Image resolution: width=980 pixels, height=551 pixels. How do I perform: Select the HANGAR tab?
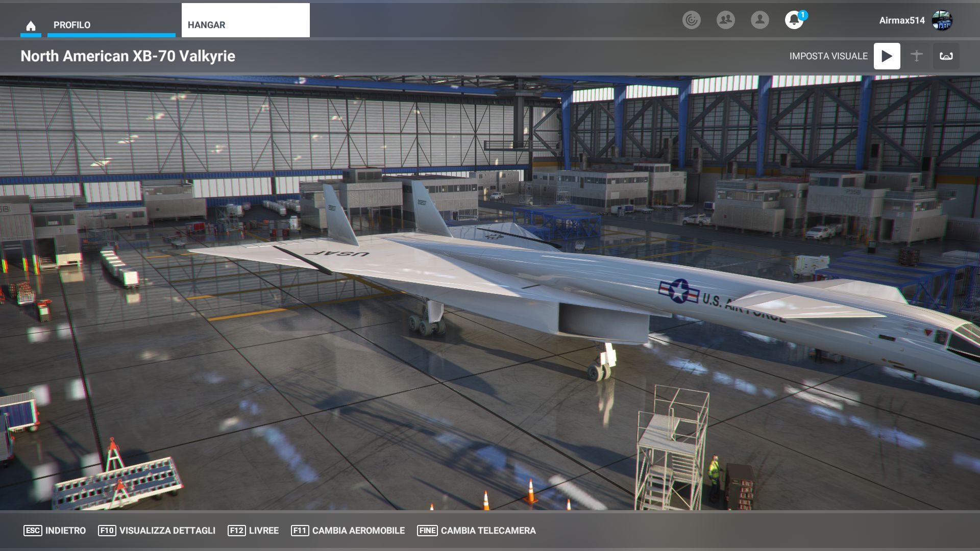245,24
